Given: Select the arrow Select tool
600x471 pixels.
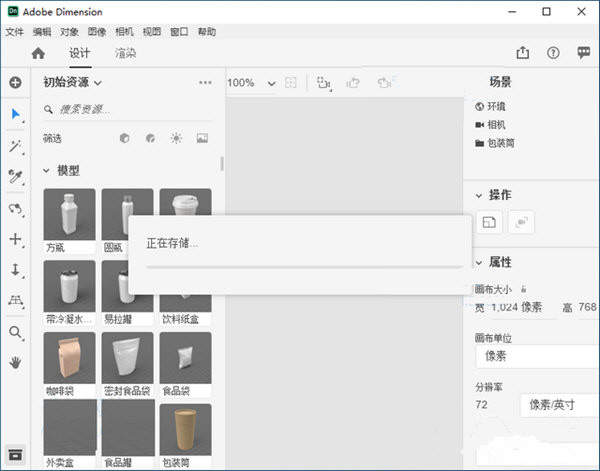Looking at the screenshot, I should point(15,114).
